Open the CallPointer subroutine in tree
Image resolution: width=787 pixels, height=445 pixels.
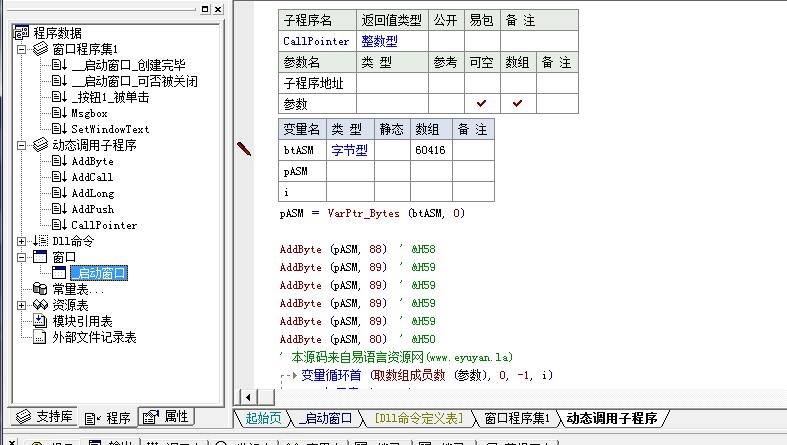[x=104, y=225]
